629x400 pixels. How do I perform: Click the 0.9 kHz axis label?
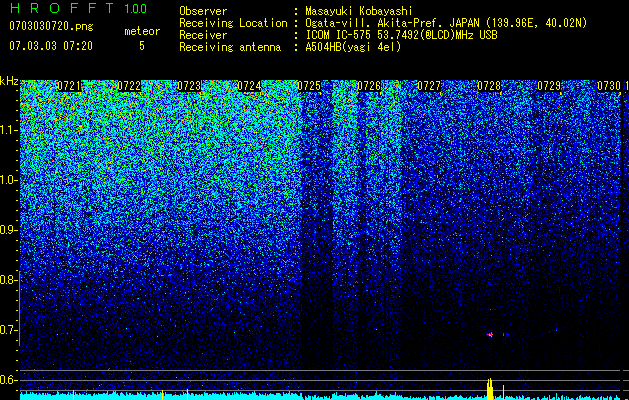pos(9,230)
